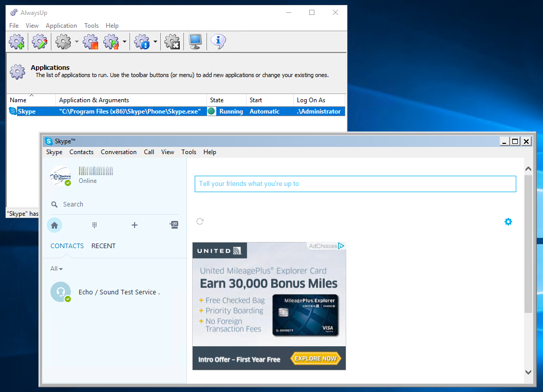Click the Restart Application gear icon with green arrow
543x392 pixels.
[x=111, y=42]
